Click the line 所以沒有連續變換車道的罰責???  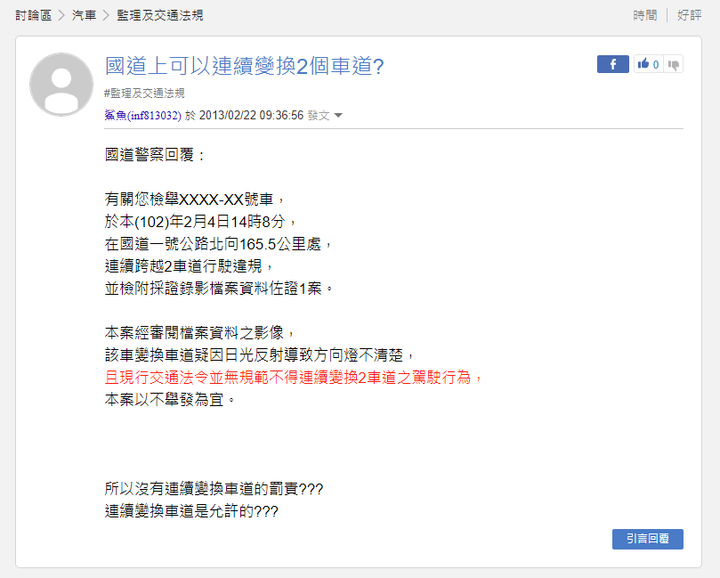click(214, 488)
